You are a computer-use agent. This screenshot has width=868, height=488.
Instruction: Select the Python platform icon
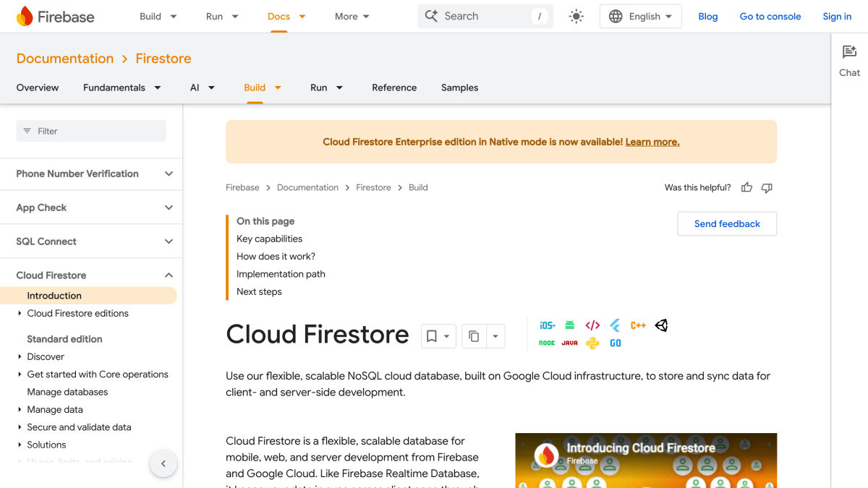point(592,343)
